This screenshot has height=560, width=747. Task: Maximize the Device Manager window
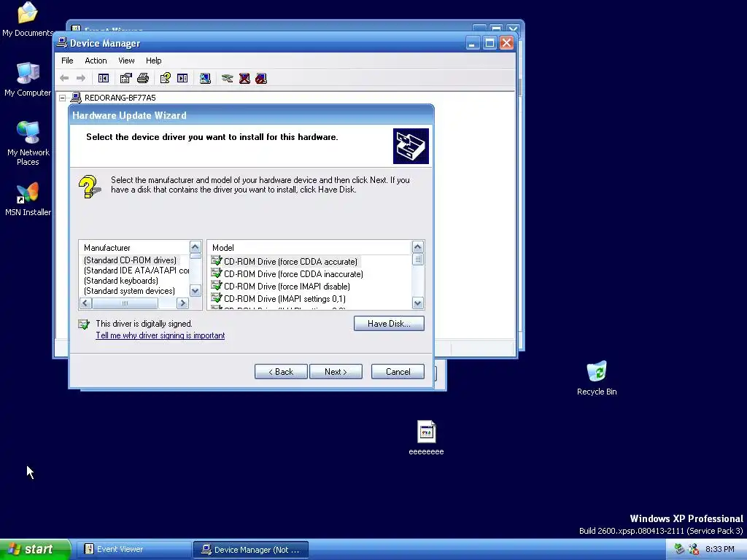pyautogui.click(x=489, y=43)
